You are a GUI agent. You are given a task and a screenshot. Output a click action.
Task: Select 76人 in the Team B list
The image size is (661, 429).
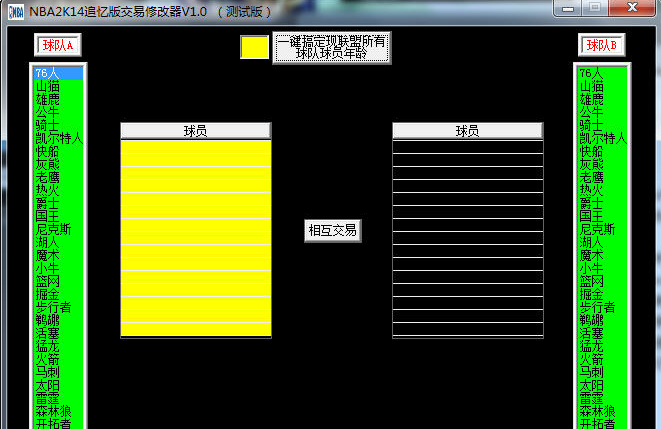602,73
